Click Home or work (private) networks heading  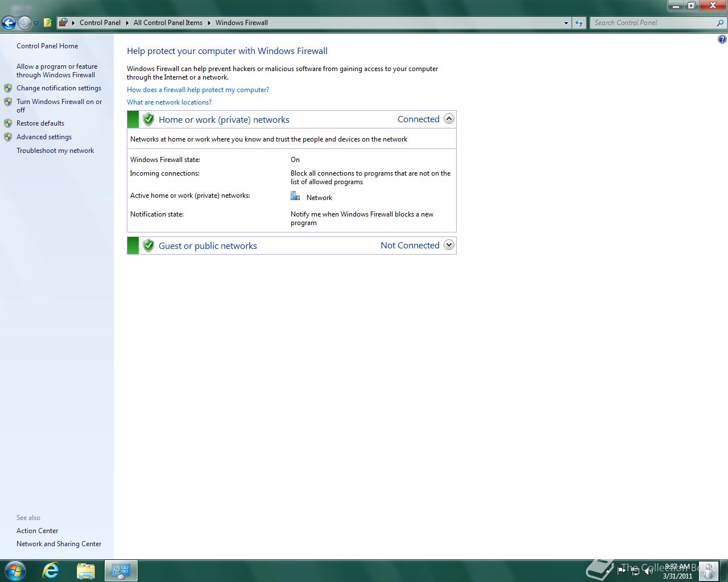click(x=224, y=120)
